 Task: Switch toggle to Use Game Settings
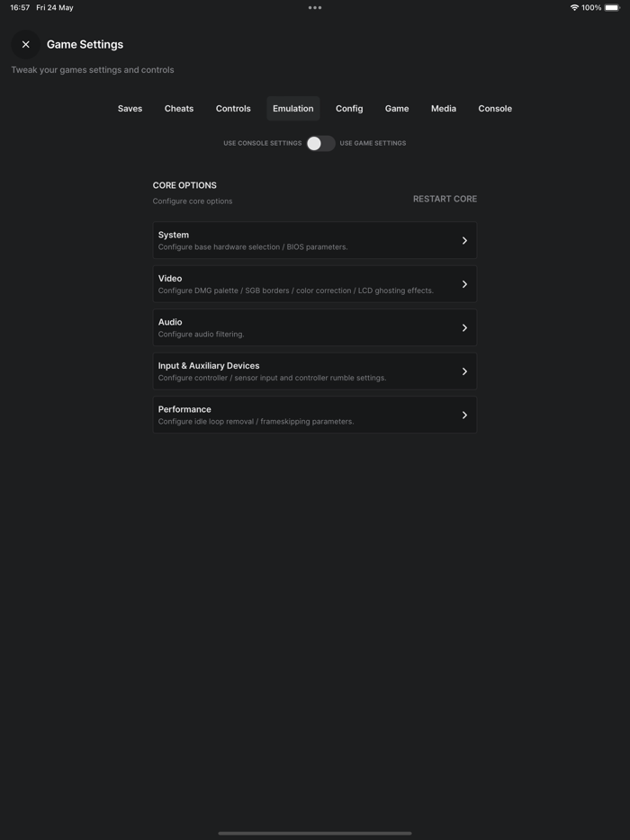(319, 142)
